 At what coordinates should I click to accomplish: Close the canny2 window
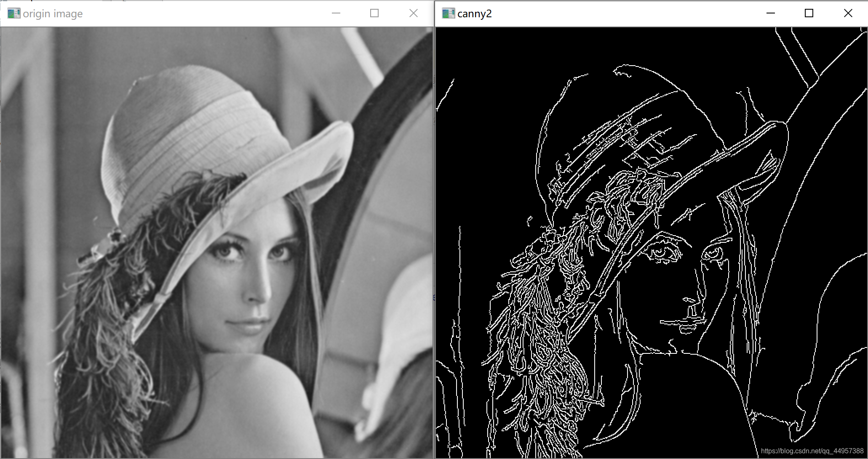point(847,13)
